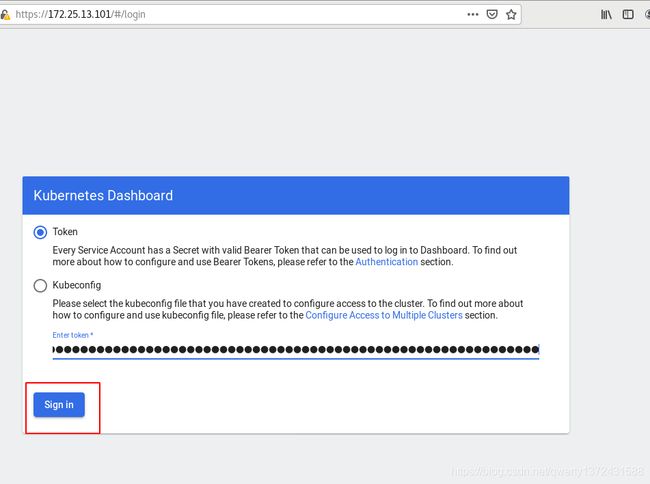Bookmark this page with the star icon
Image resolution: width=650 pixels, height=484 pixels.
511,15
